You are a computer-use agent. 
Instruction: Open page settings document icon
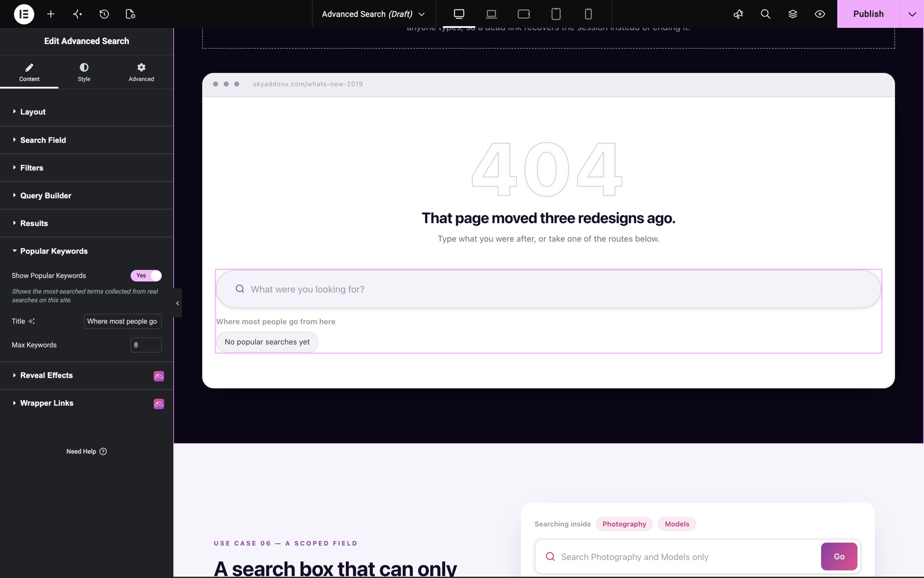[131, 14]
